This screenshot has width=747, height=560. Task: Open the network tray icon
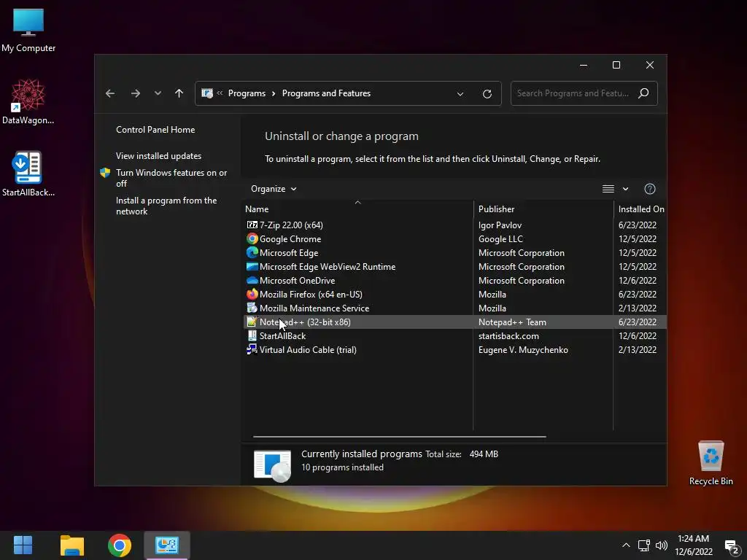pos(643,545)
